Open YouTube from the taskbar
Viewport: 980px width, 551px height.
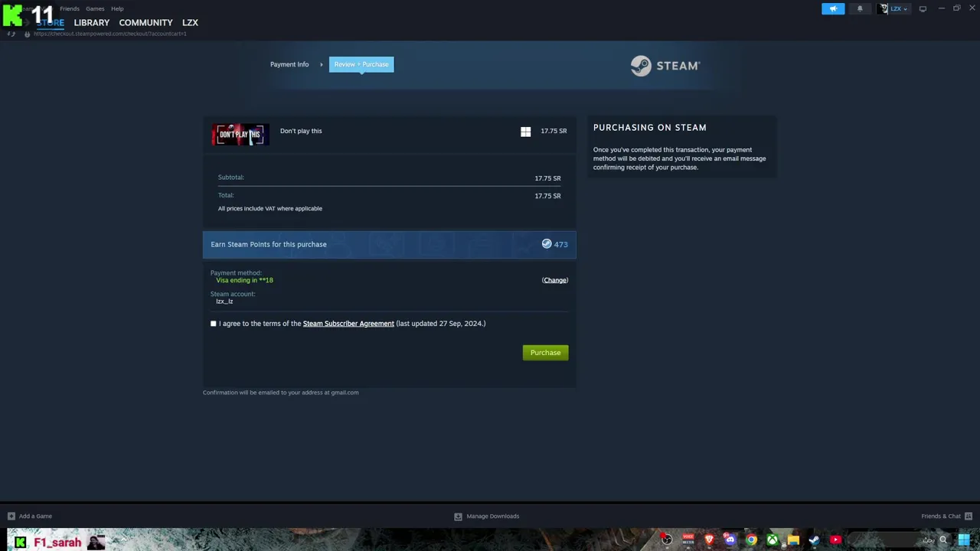(835, 540)
